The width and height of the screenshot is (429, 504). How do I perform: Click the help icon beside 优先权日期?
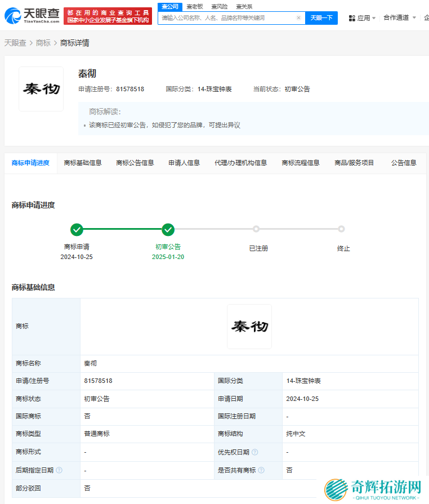pyautogui.click(x=255, y=452)
